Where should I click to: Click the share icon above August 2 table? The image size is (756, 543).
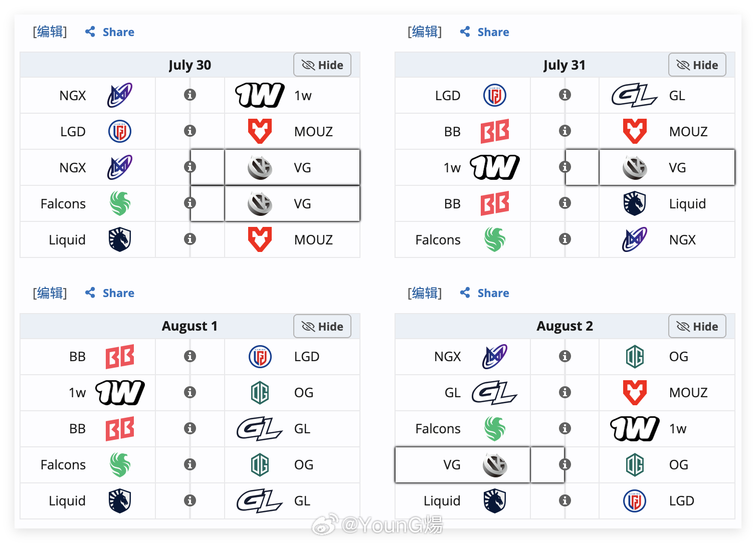pos(465,293)
